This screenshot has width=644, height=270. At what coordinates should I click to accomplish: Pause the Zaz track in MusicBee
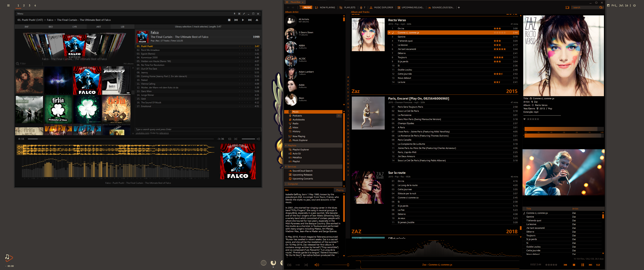coord(582,265)
